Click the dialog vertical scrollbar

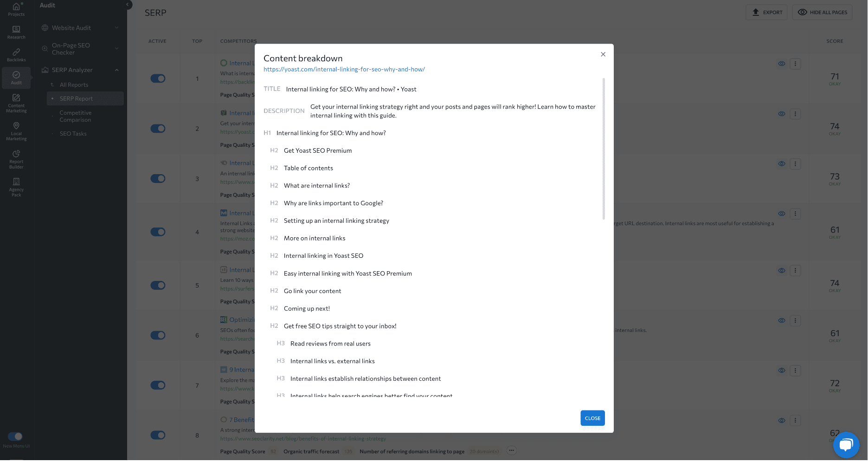[604, 149]
